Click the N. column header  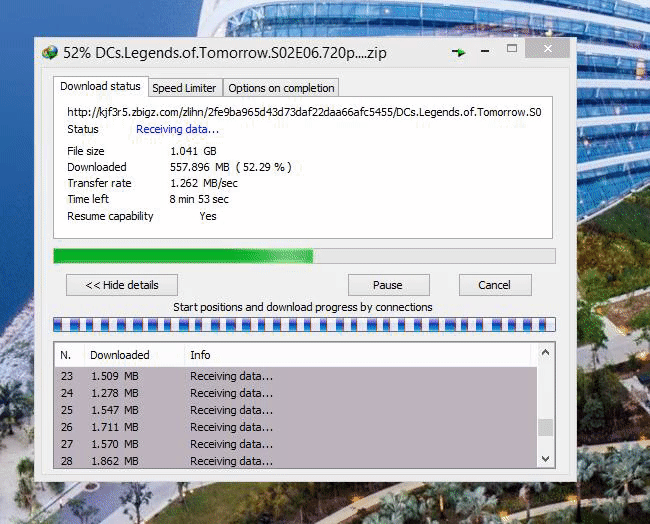pyautogui.click(x=69, y=355)
